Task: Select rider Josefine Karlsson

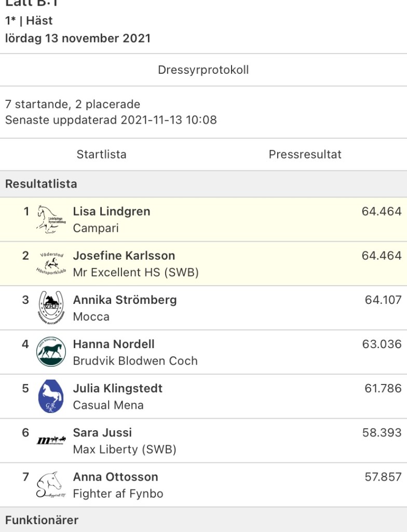Action: click(124, 256)
